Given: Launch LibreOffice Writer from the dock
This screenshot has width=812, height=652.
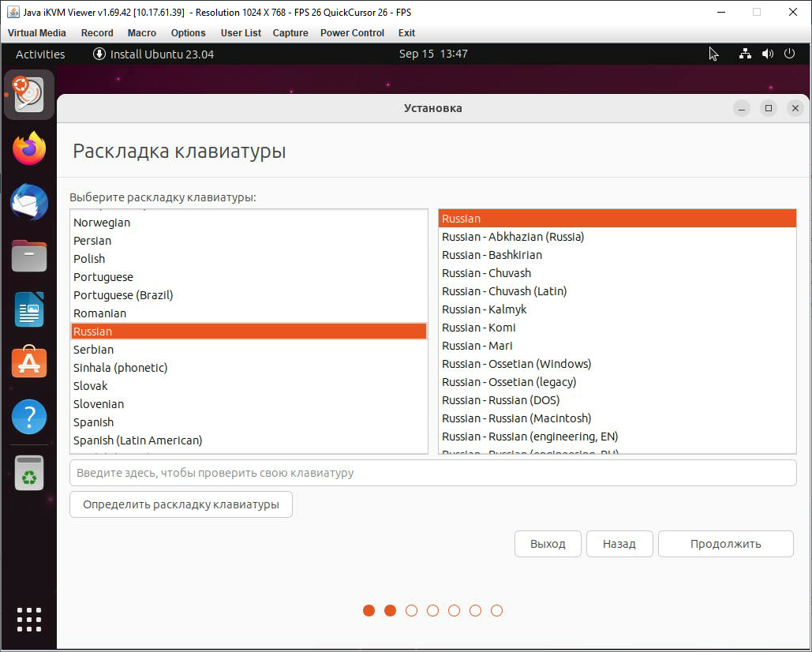Looking at the screenshot, I should 29,309.
